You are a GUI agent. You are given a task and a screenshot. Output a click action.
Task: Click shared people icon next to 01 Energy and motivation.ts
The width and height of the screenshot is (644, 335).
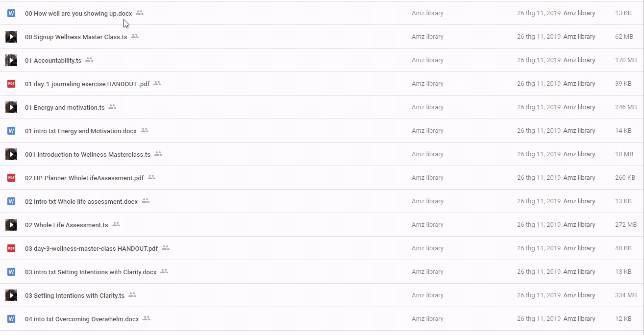112,107
